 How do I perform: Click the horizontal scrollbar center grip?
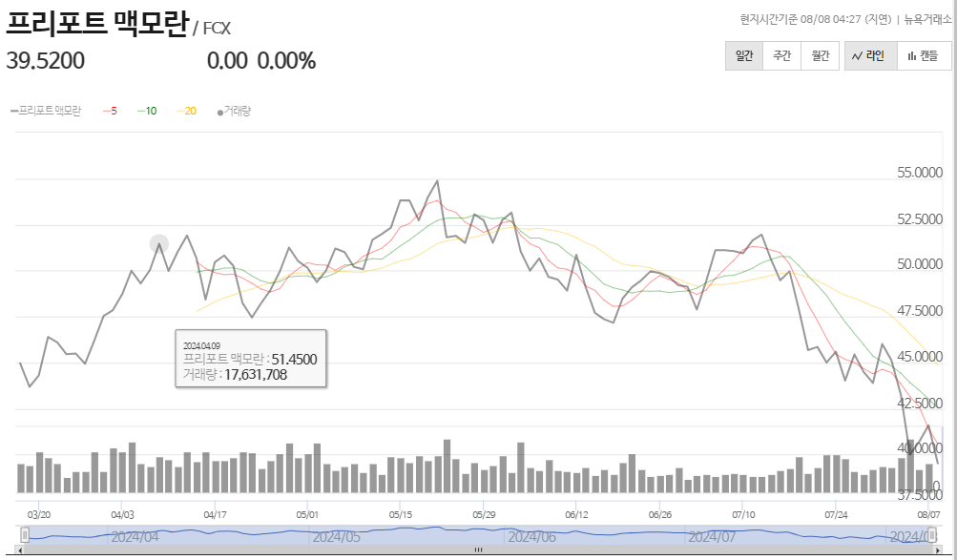pyautogui.click(x=479, y=550)
